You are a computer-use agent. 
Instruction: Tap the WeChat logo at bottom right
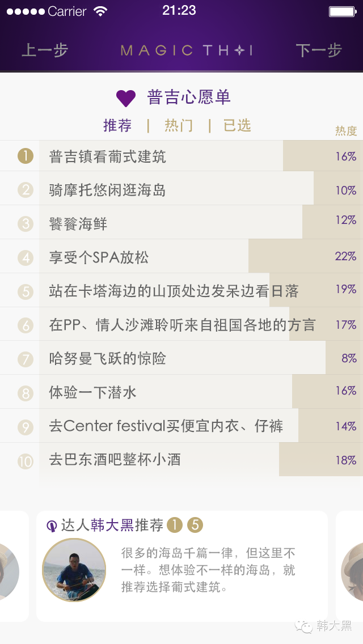[307, 625]
